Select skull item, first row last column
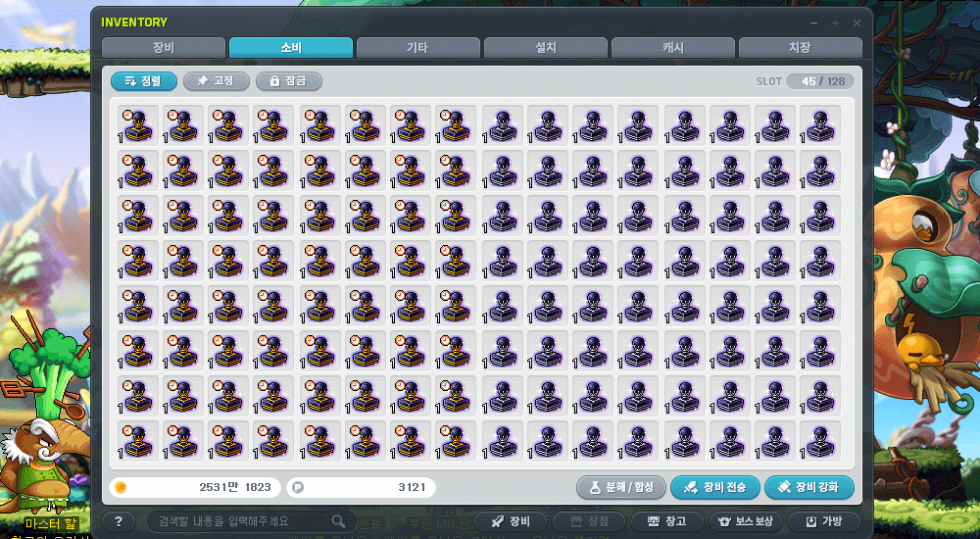The width and height of the screenshot is (980, 539). 820,125
